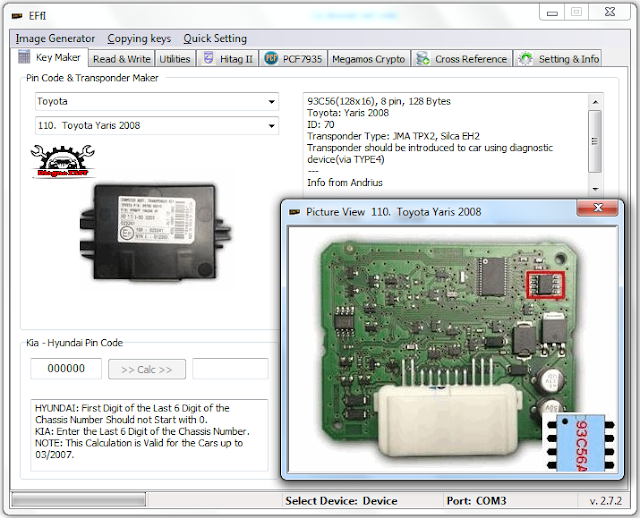Click scroll up arrow in info text box
The width and height of the screenshot is (640, 519).
tap(595, 102)
